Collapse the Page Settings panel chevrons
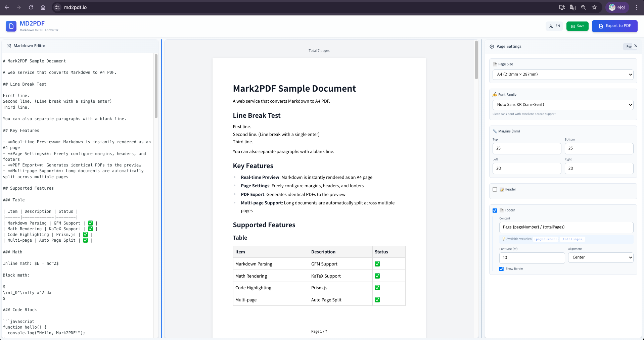644x340 pixels. coord(636,46)
